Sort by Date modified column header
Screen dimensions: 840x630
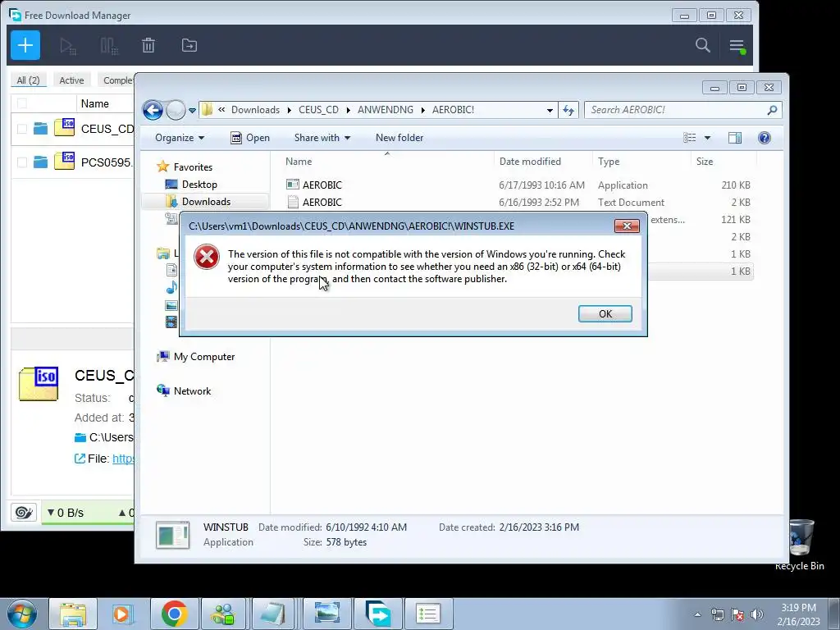click(x=530, y=162)
